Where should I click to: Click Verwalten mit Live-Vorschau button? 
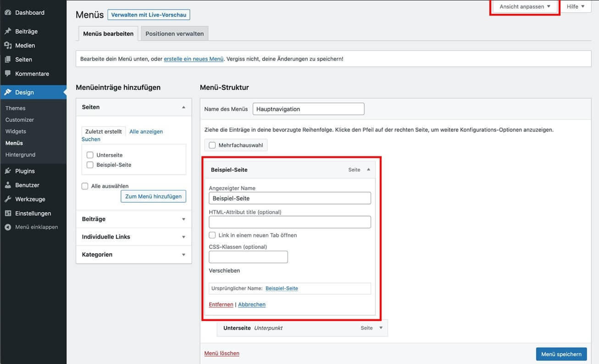tap(149, 15)
